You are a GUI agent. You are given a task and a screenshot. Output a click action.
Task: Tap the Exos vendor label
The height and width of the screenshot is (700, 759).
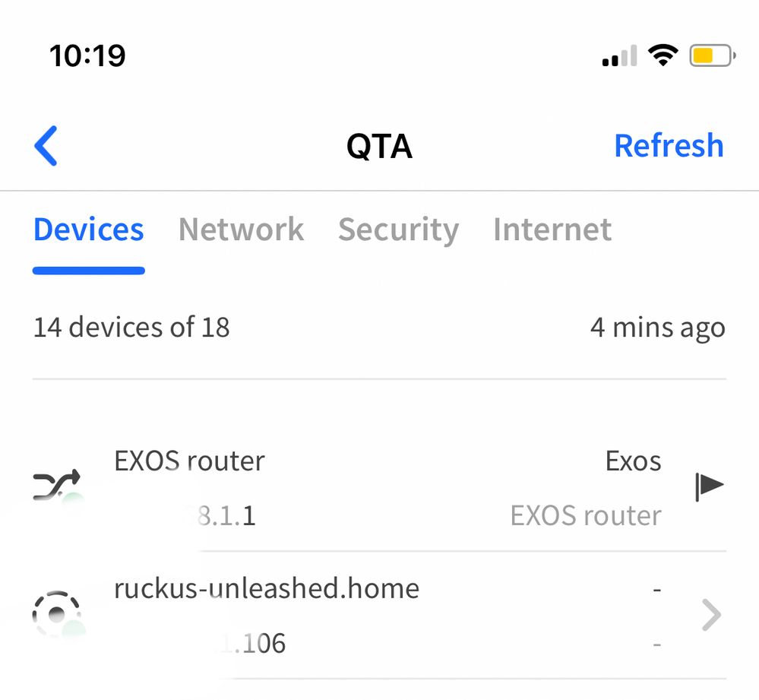click(x=633, y=461)
